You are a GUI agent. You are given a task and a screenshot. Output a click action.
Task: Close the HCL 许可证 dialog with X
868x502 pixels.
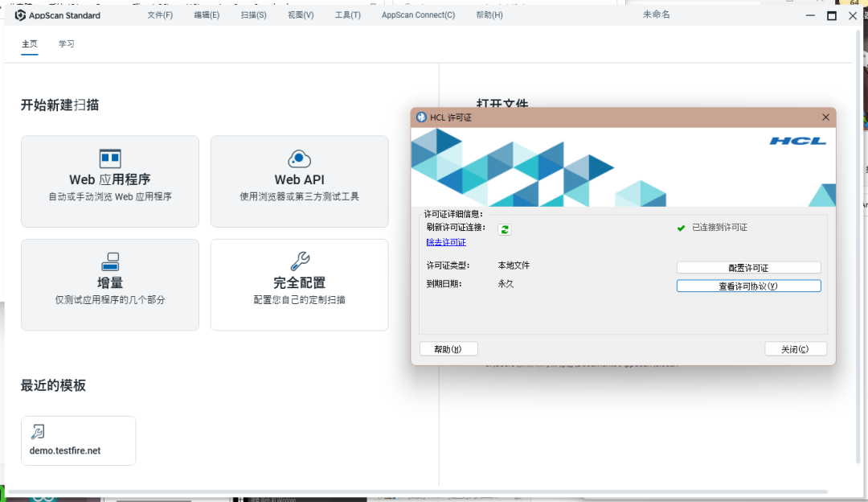point(825,117)
